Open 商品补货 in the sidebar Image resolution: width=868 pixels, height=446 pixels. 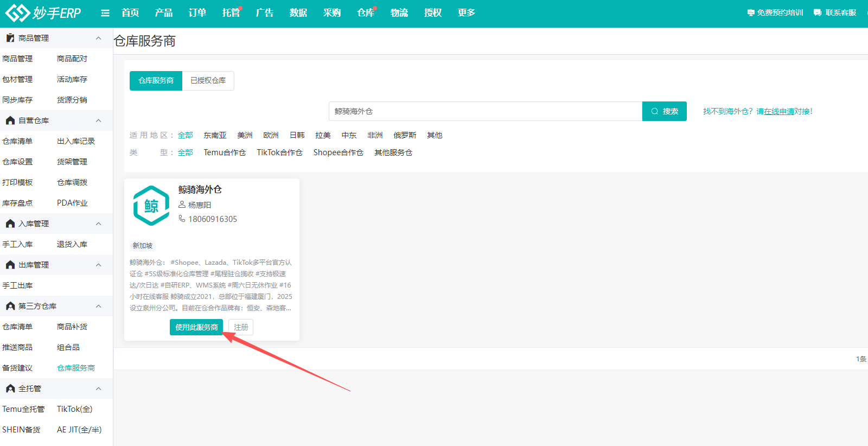coord(72,327)
